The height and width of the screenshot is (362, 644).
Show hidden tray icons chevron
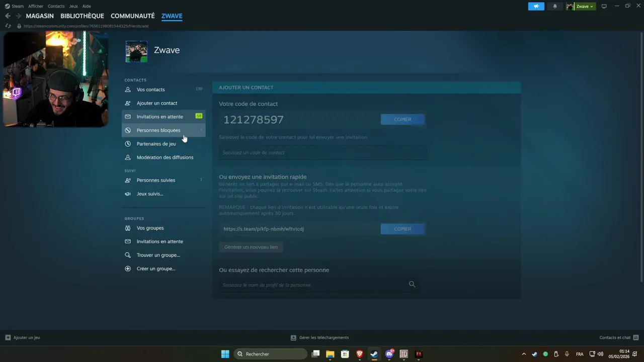523,354
